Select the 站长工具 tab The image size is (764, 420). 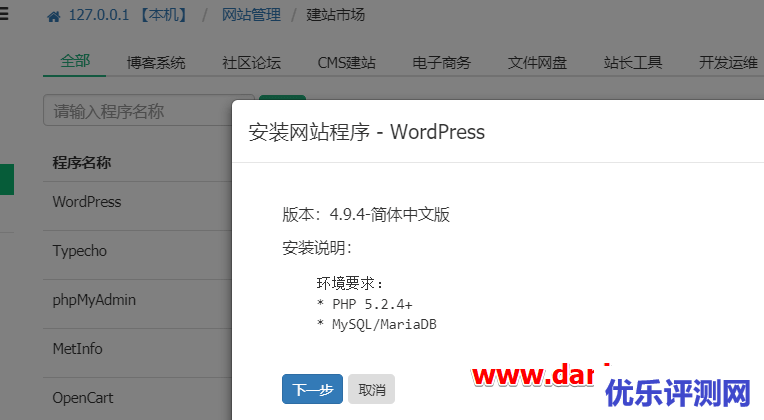tap(633, 62)
